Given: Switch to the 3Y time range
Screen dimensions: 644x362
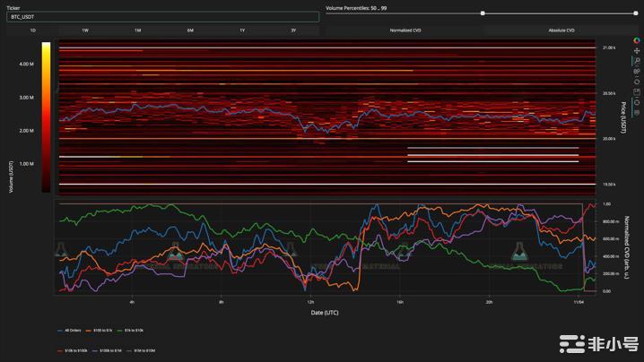Looking at the screenshot, I should coord(293,30).
